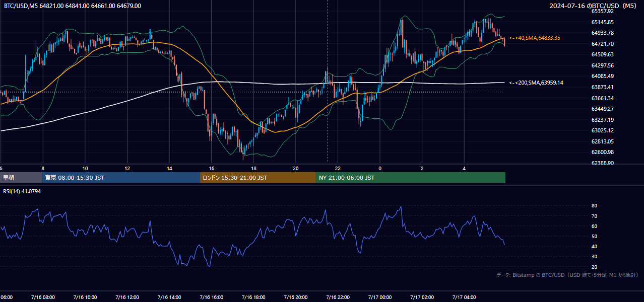Viewport: 644px width, 302px height.
Task: Click price axis label 64509.63
Action: pyautogui.click(x=603, y=54)
